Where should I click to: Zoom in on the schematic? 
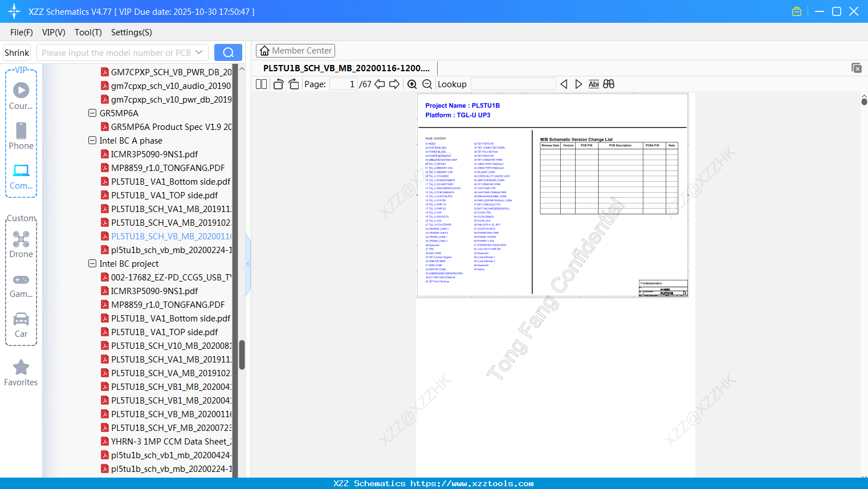coord(412,84)
